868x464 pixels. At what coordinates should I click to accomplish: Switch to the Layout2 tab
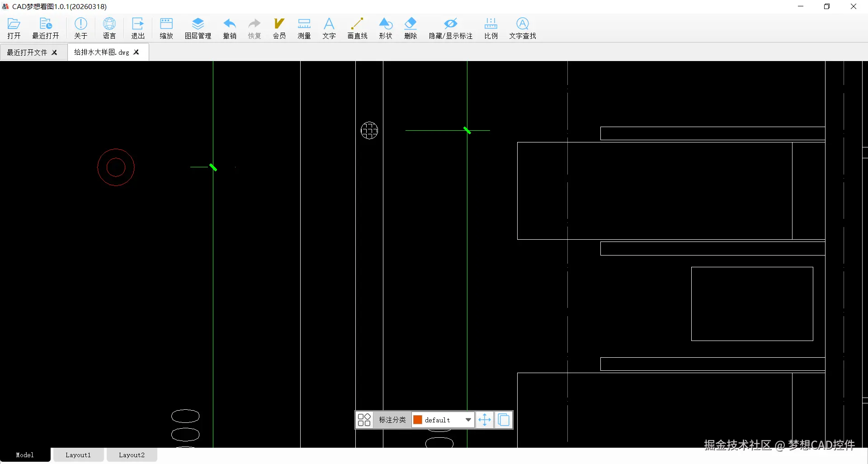pyautogui.click(x=132, y=455)
